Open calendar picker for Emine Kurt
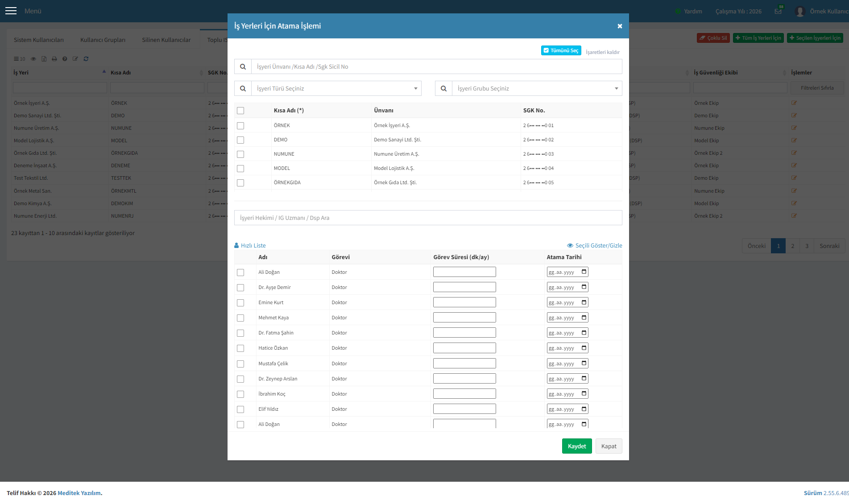 584,302
